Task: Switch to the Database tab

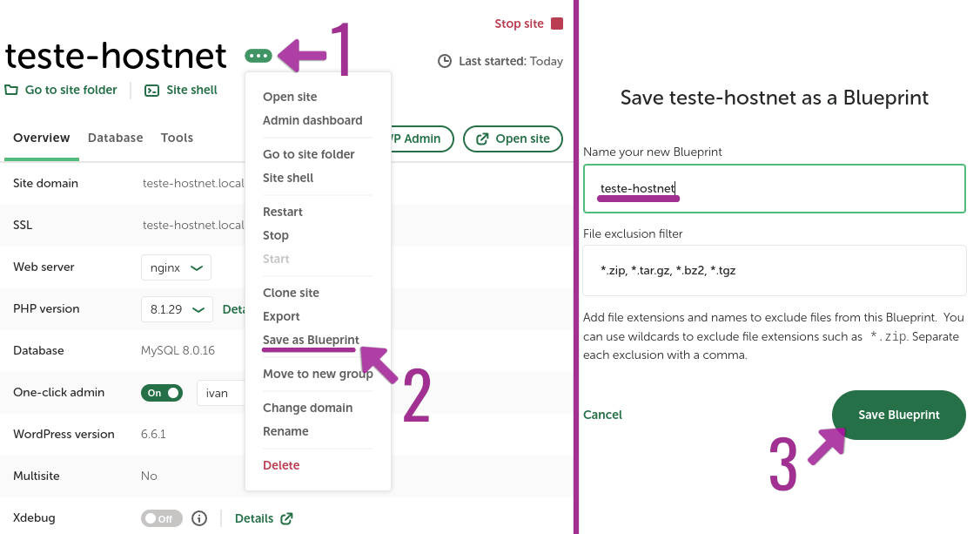Action: coord(115,138)
